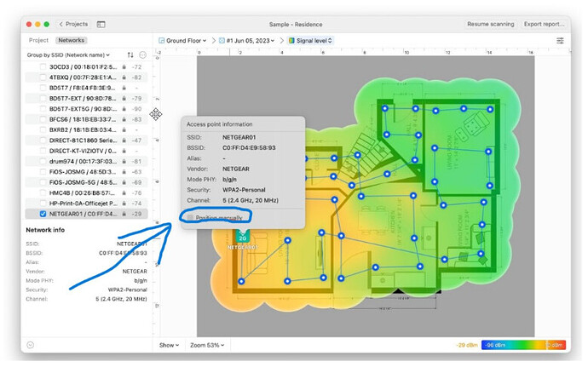588x367 pixels.
Task: Click the floor icon beside Ground Floor
Action: click(161, 41)
